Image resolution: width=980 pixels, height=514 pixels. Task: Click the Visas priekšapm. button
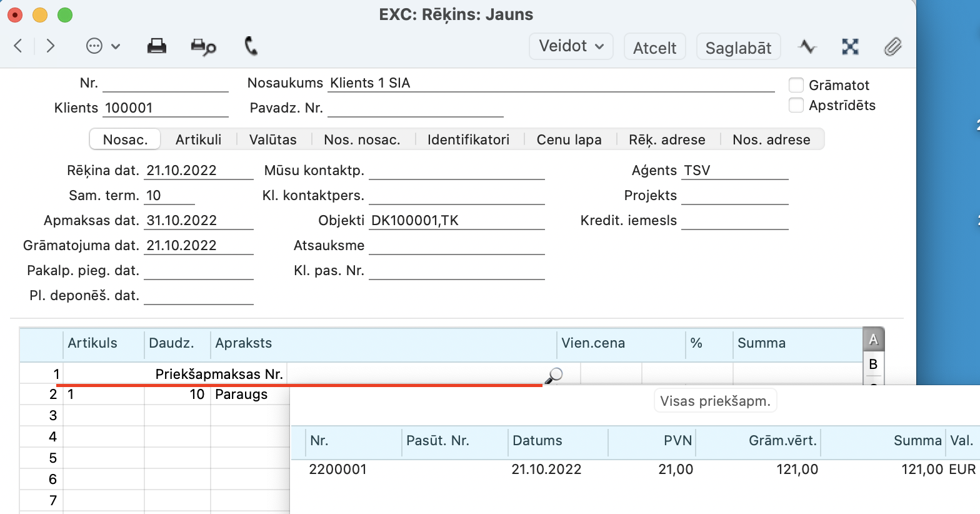point(715,401)
